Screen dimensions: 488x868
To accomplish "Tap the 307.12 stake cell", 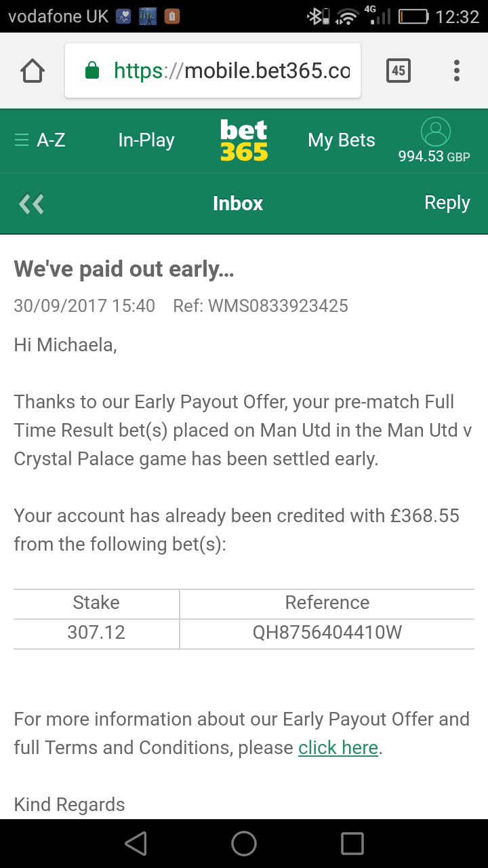I will coord(96,633).
